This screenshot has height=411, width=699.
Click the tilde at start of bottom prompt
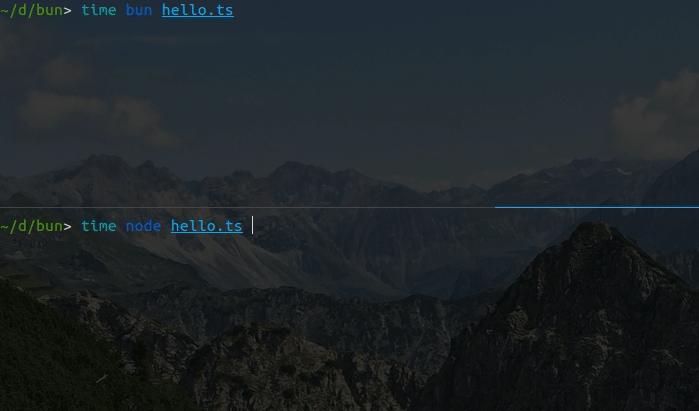coord(4,226)
